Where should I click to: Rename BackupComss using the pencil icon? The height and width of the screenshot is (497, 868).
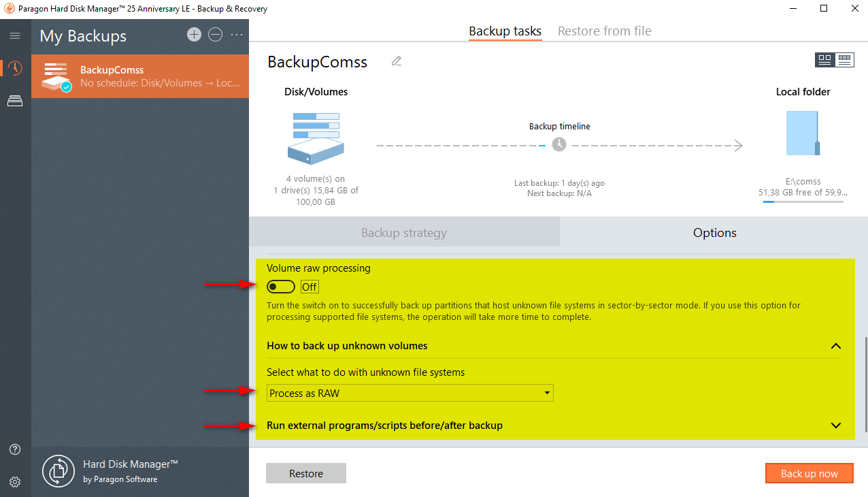coord(397,61)
